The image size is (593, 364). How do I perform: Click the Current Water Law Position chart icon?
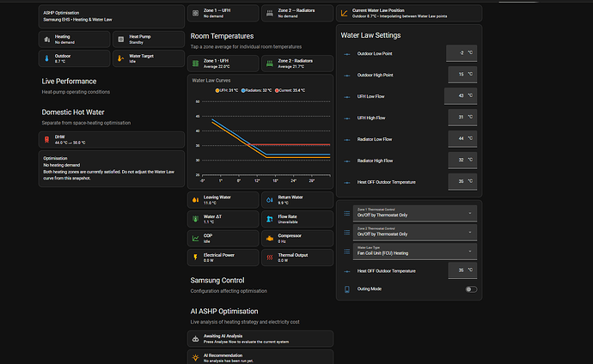click(344, 13)
